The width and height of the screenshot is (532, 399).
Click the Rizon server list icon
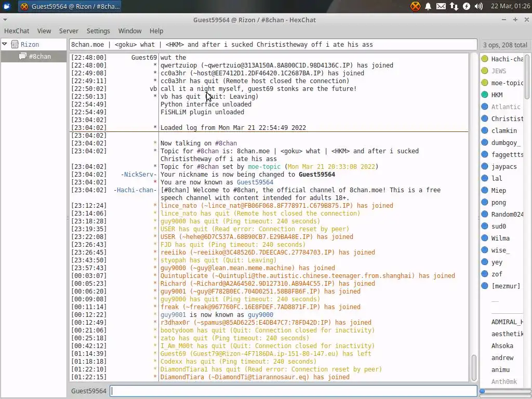click(x=15, y=44)
